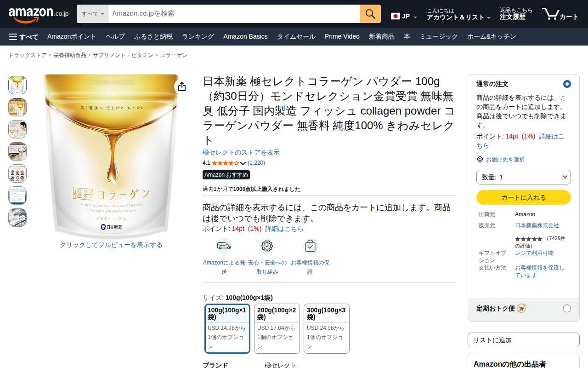Screen dimensions: 588x368
Task: Select the third product thumbnail
Action: [17, 129]
